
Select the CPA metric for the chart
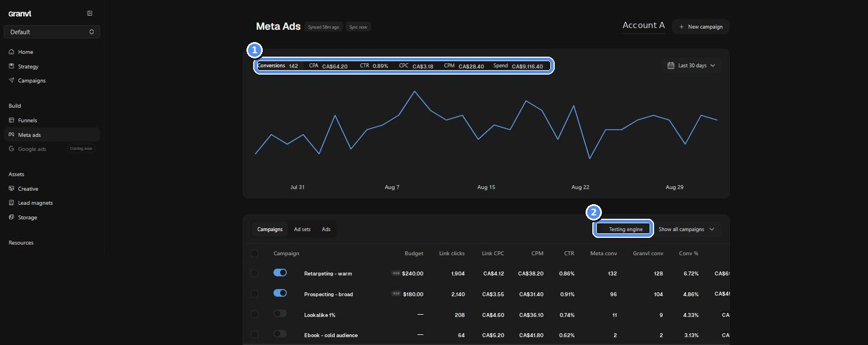click(x=328, y=66)
